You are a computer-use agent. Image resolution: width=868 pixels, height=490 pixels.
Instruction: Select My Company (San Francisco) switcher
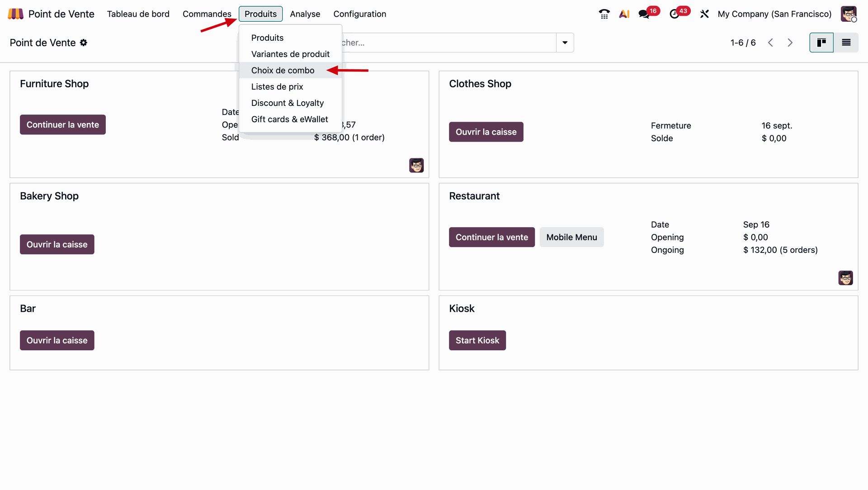tap(774, 14)
